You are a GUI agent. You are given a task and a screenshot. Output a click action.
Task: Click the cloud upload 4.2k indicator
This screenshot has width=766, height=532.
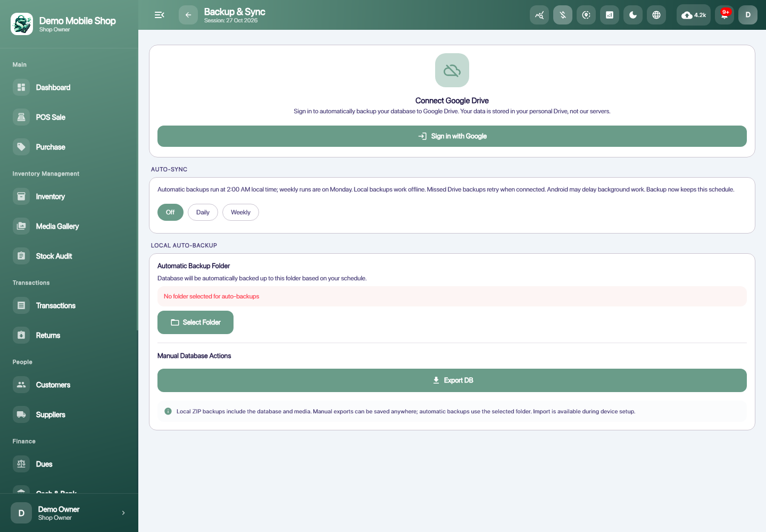[x=694, y=15]
